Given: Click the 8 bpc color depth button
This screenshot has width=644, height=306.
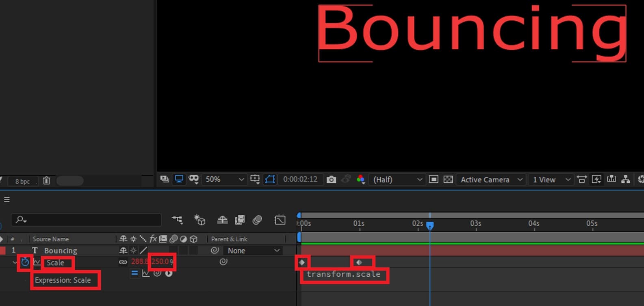Looking at the screenshot, I should [22, 181].
